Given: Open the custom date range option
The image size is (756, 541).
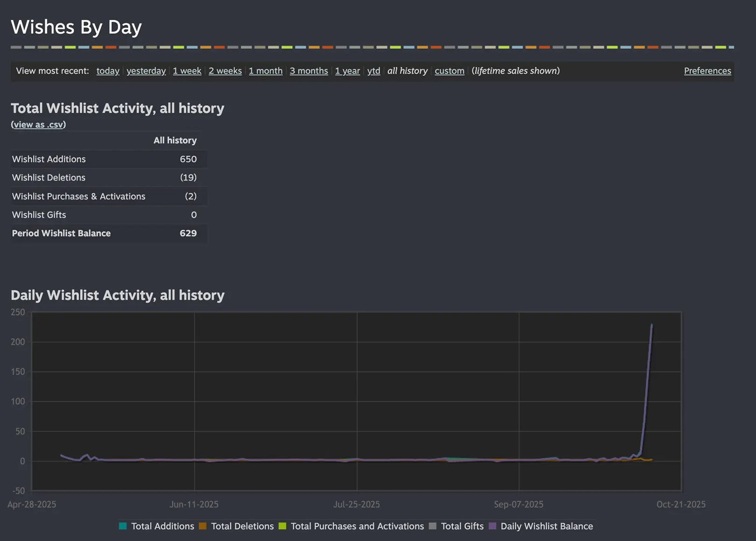Looking at the screenshot, I should pyautogui.click(x=449, y=71).
